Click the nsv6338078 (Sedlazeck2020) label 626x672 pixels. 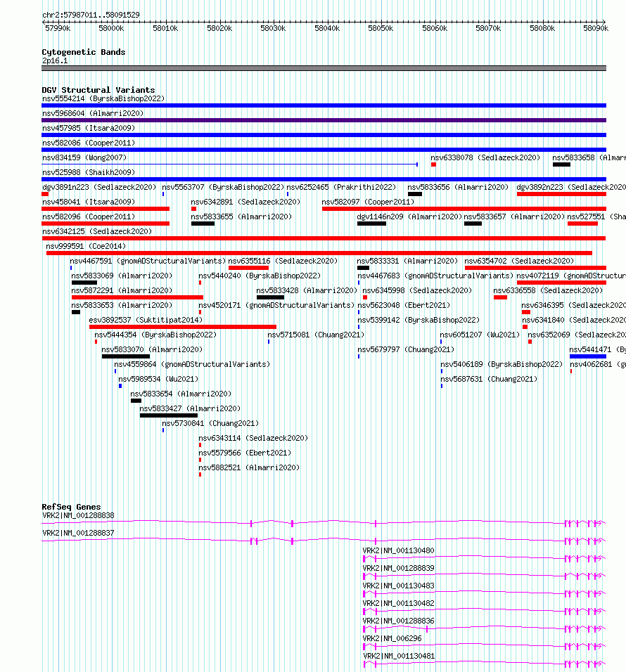point(485,157)
